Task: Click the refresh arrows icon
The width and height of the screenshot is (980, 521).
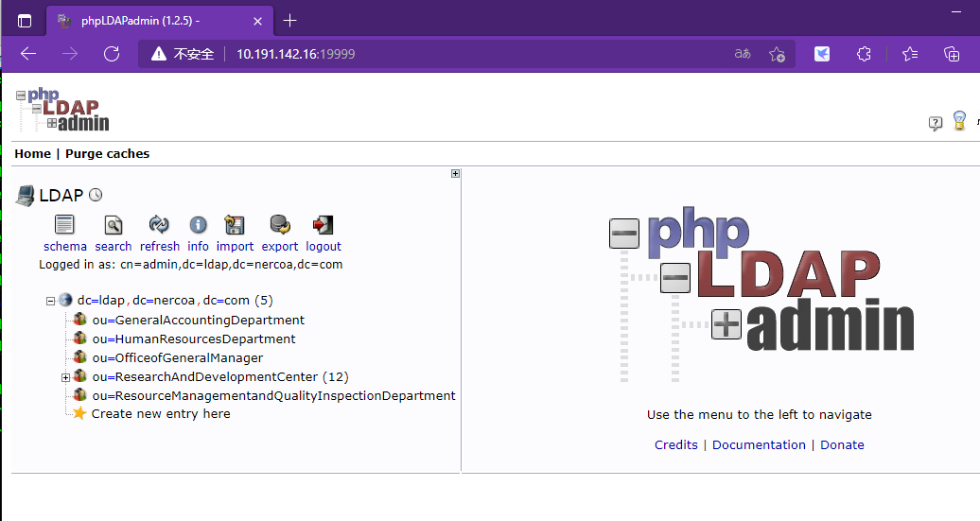Action: (x=159, y=225)
